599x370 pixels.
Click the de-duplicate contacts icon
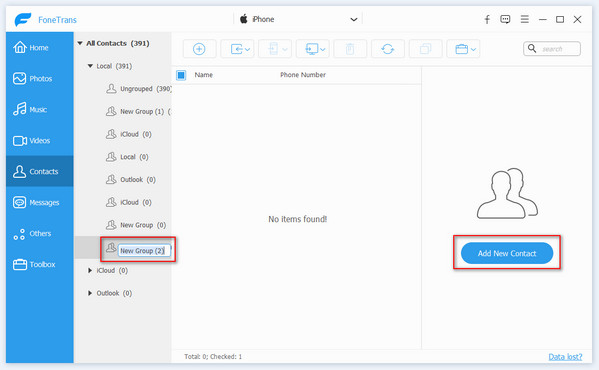point(425,49)
